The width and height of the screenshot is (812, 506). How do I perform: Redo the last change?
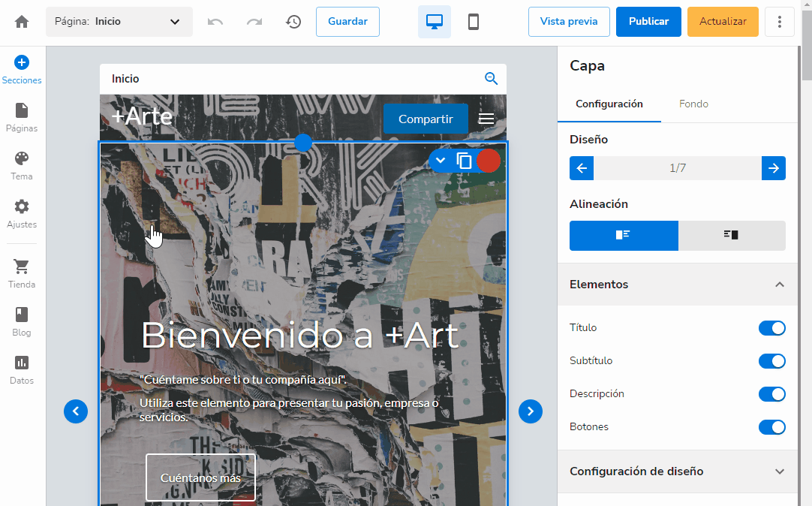254,22
